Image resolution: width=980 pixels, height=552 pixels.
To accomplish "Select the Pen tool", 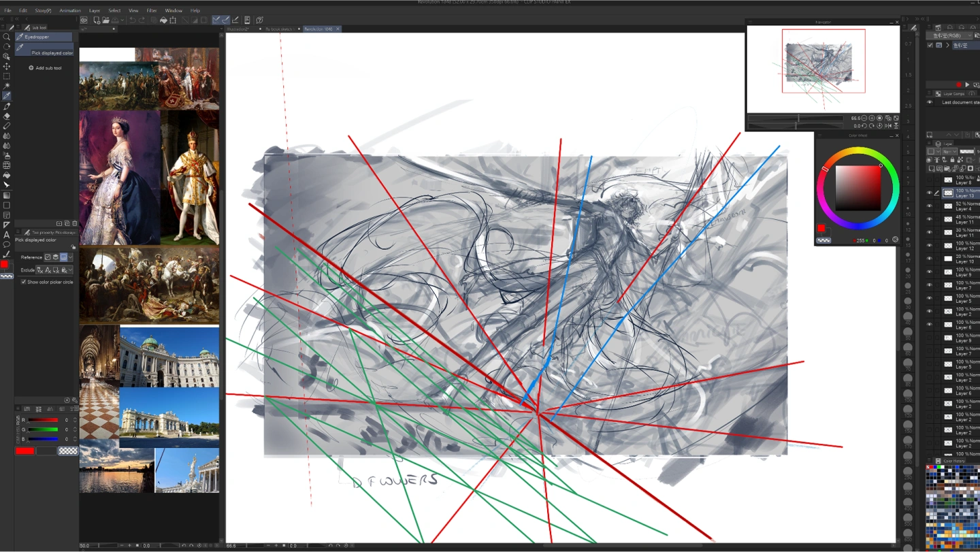I will [6, 105].
